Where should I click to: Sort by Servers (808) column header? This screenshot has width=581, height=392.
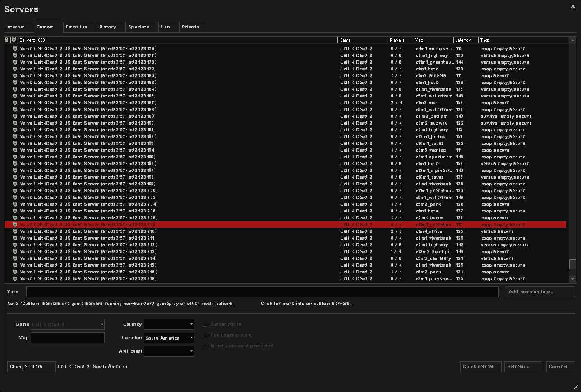click(178, 40)
